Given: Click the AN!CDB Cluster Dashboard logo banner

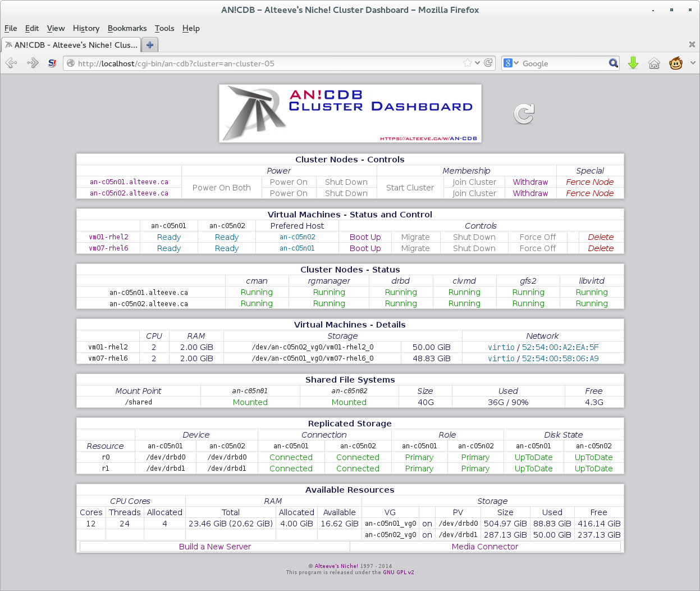Looking at the screenshot, I should [x=350, y=113].
